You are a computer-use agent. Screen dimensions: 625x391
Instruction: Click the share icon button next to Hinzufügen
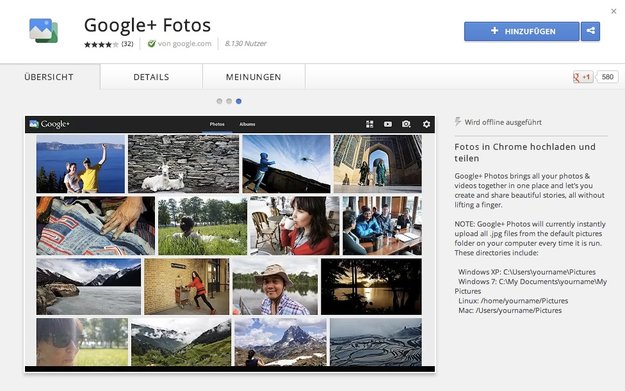point(590,31)
